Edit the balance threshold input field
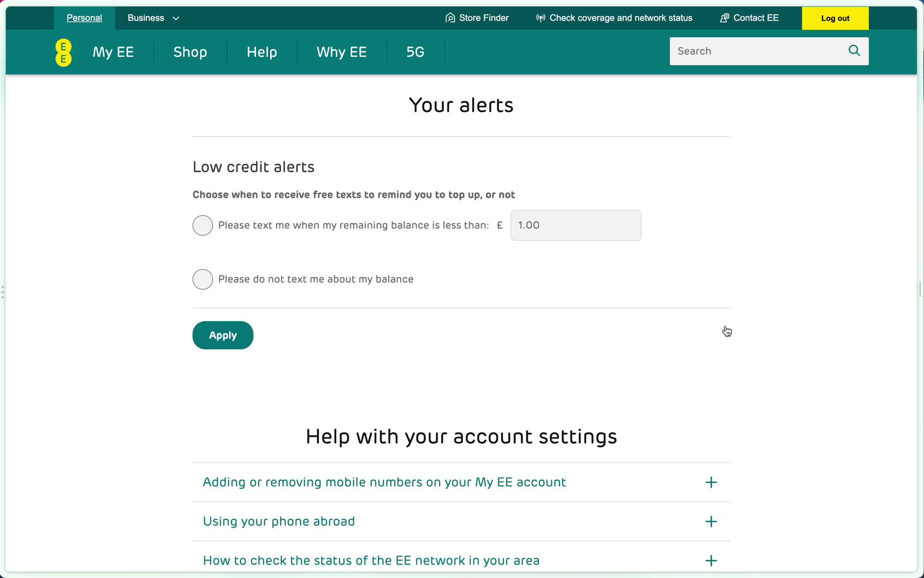 (576, 225)
